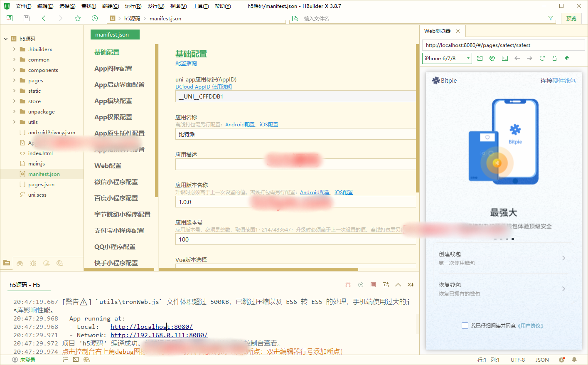Refresh the Web browser preview
Image resolution: width=588 pixels, height=365 pixels.
(x=542, y=58)
